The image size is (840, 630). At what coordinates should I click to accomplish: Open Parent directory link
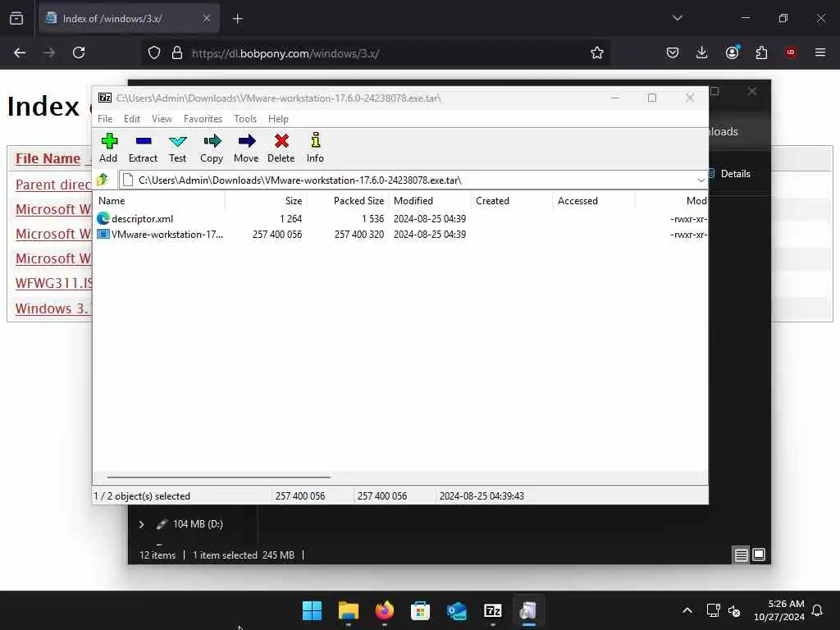pyautogui.click(x=53, y=185)
